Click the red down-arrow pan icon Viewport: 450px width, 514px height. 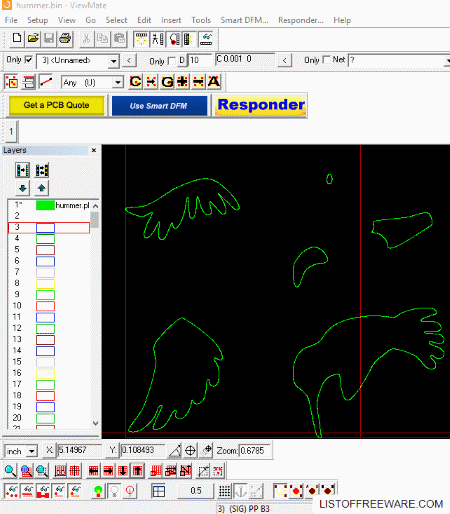tap(123, 471)
